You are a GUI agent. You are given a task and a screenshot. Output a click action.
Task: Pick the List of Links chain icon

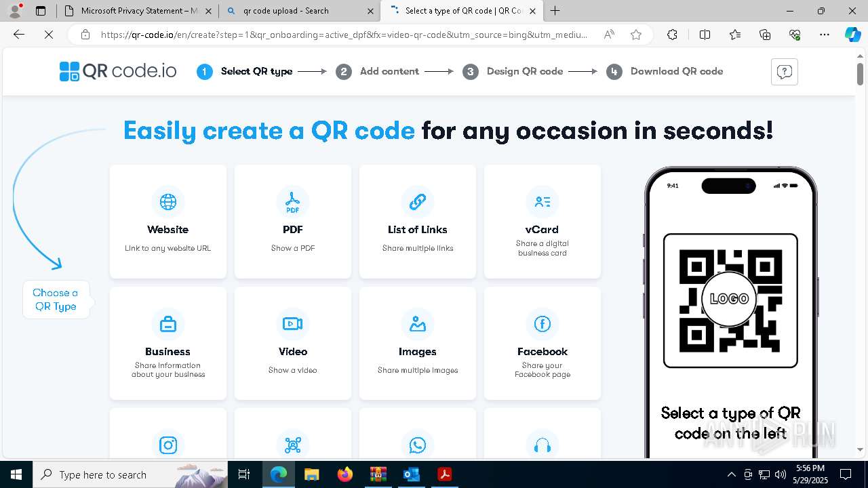[x=418, y=202]
